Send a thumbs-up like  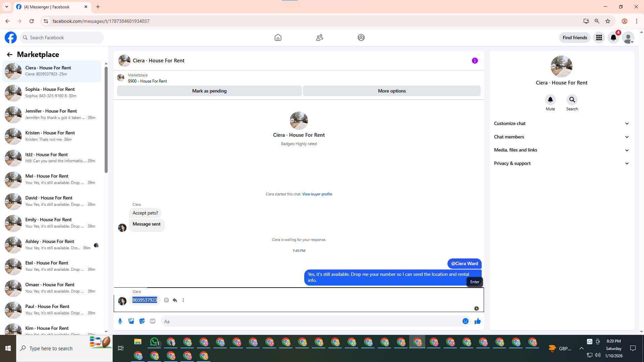click(x=478, y=321)
